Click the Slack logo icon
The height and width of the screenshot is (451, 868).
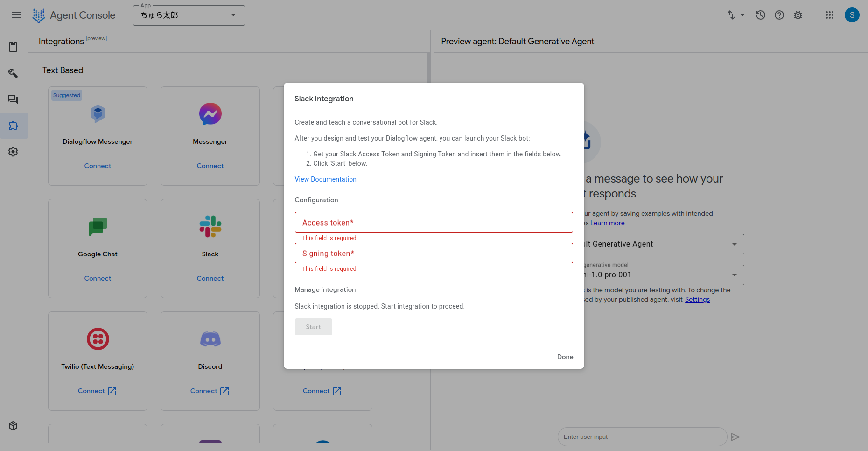click(x=210, y=226)
